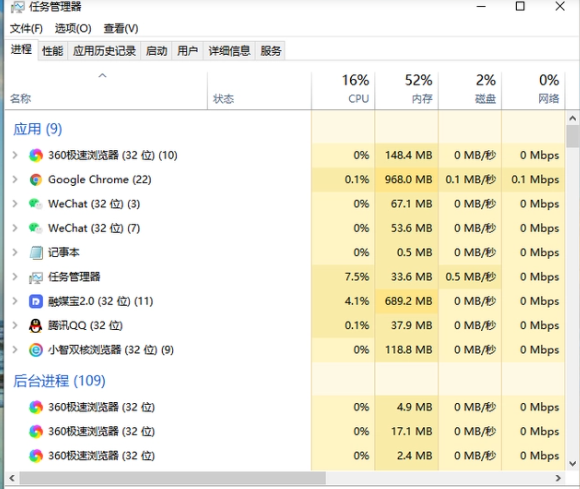Expand the Google Chrome (22) process group
Image resolution: width=580 pixels, height=489 pixels.
(15, 179)
